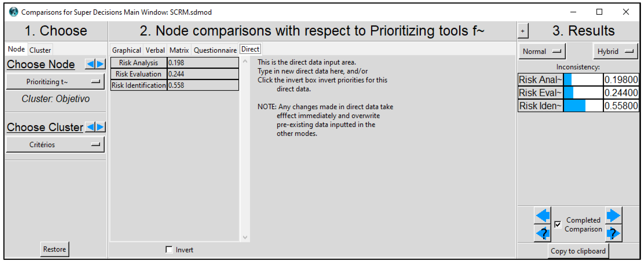
Task: Click right arrow with question mark icon
Action: tap(613, 233)
